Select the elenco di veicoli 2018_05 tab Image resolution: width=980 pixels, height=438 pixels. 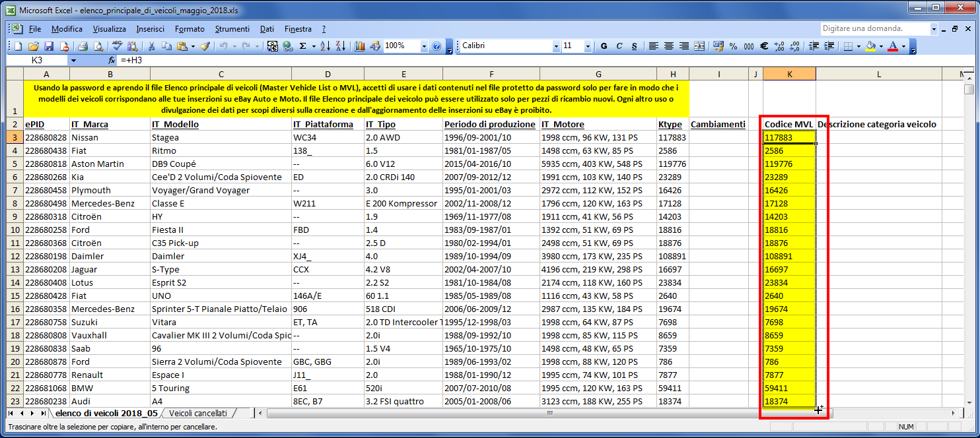coord(106,413)
